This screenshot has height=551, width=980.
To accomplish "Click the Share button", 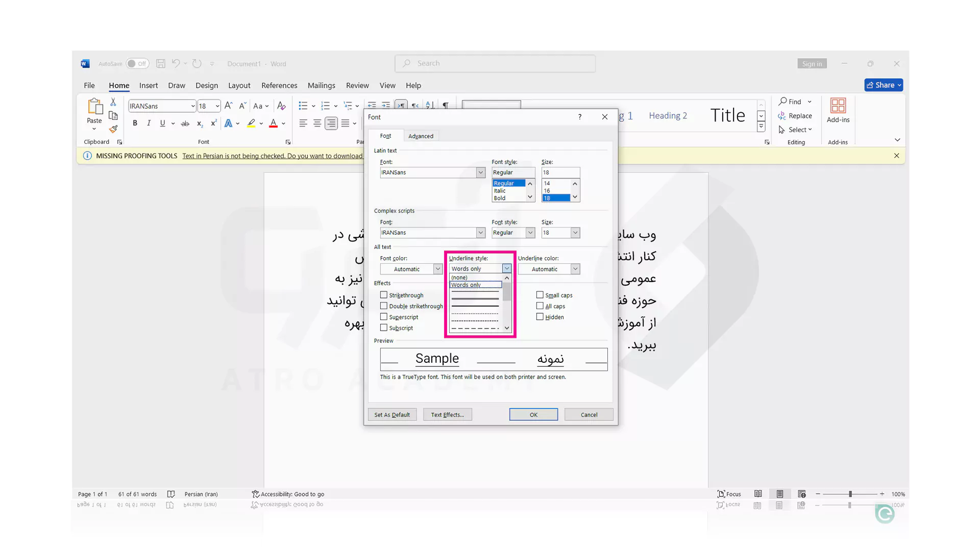I will (x=884, y=85).
